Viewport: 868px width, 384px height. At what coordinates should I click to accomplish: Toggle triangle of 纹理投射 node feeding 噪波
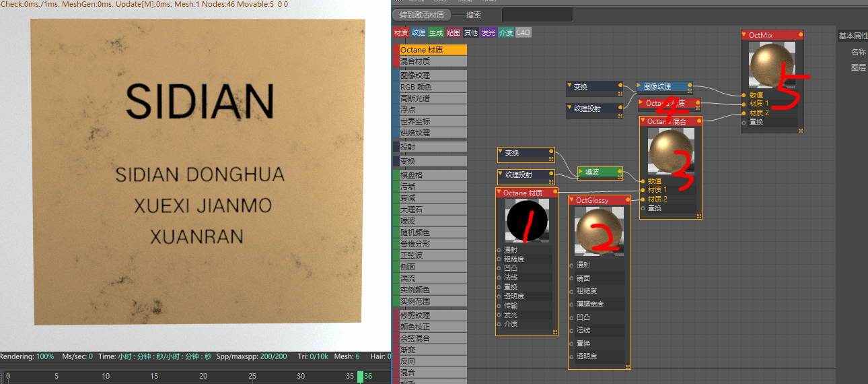pyautogui.click(x=501, y=174)
